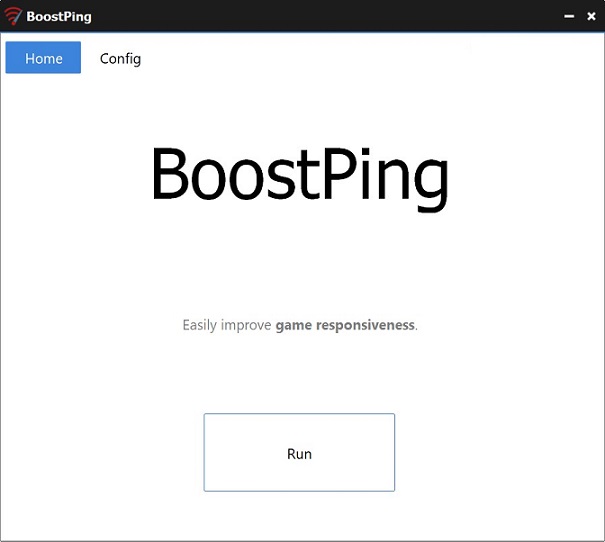Click the BoostPing title bar text
The height and width of the screenshot is (542, 605).
pyautogui.click(x=59, y=17)
